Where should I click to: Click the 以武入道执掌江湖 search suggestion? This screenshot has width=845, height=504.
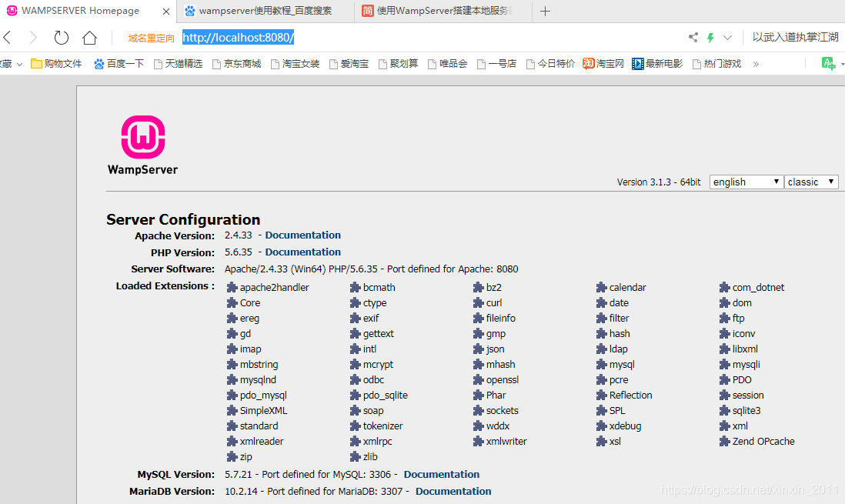[796, 37]
